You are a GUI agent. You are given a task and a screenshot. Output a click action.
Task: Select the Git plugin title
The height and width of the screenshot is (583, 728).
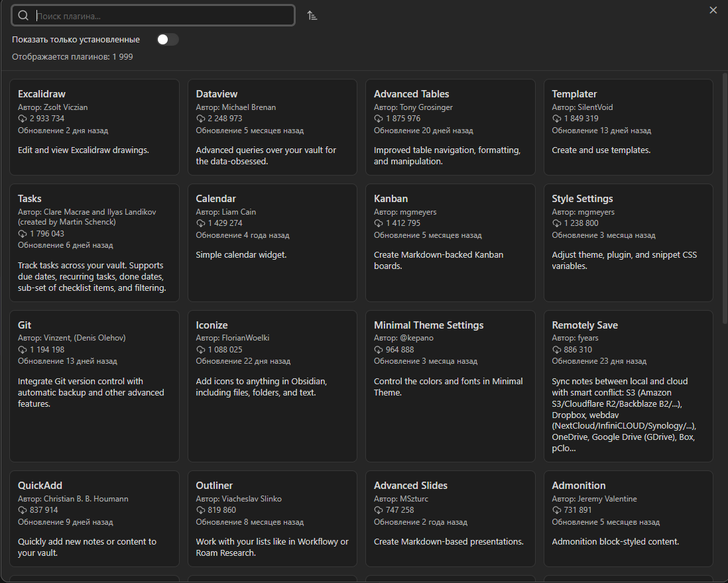coord(25,325)
